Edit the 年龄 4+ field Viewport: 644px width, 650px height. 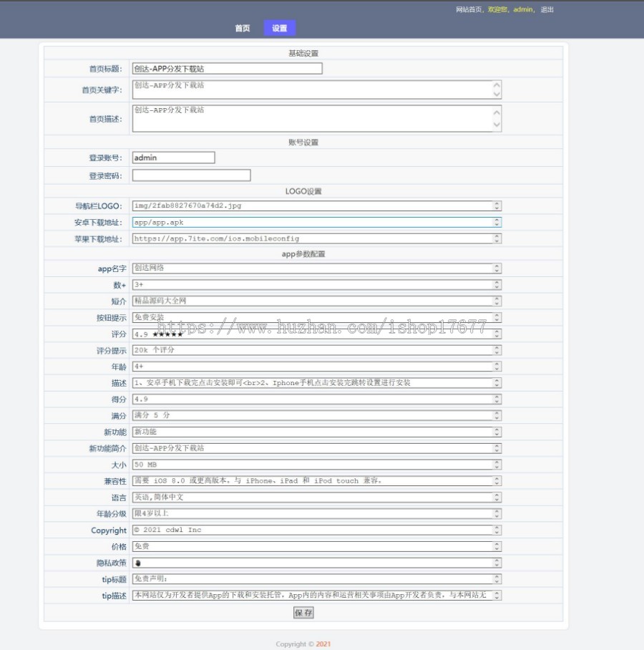(316, 367)
